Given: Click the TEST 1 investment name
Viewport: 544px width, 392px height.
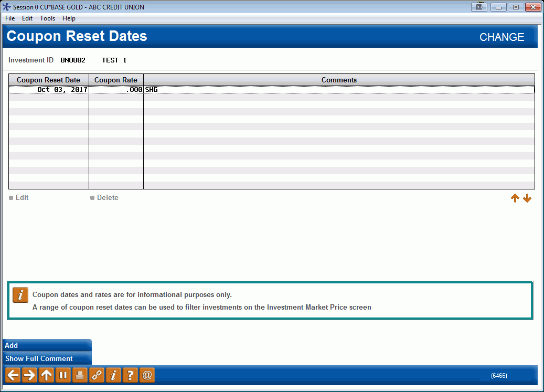Looking at the screenshot, I should [x=114, y=60].
